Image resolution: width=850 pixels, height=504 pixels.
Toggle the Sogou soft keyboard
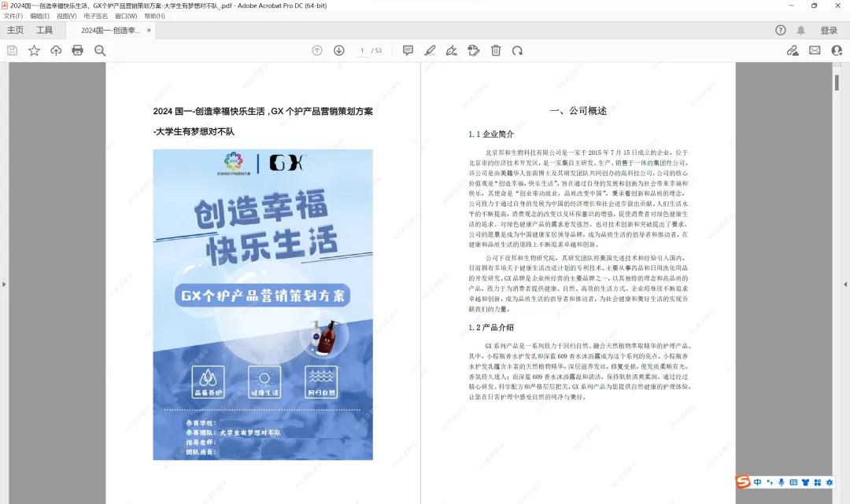(x=793, y=481)
